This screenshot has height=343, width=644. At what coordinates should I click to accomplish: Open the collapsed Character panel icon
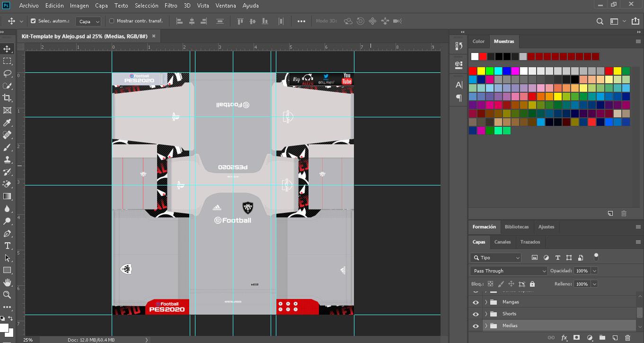pos(459,85)
